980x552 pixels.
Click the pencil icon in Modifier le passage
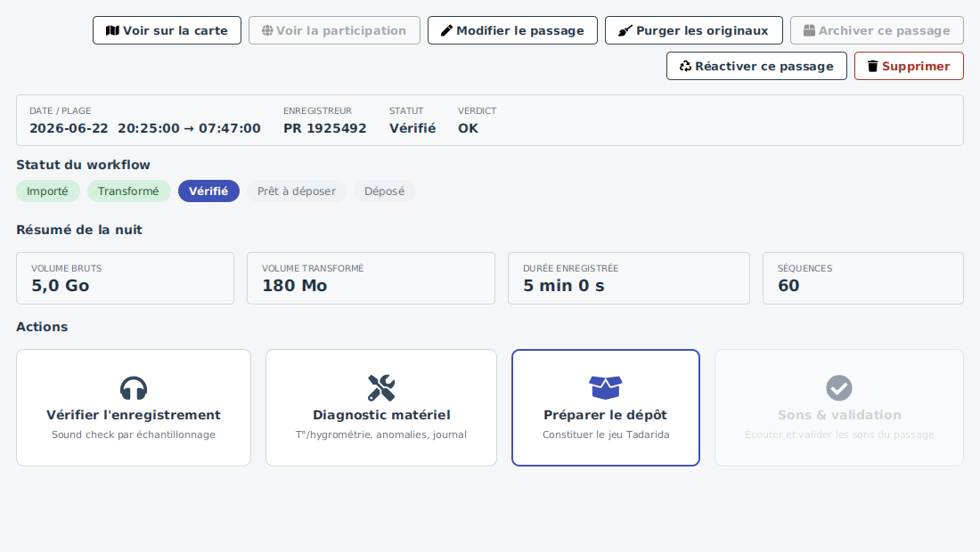click(446, 30)
